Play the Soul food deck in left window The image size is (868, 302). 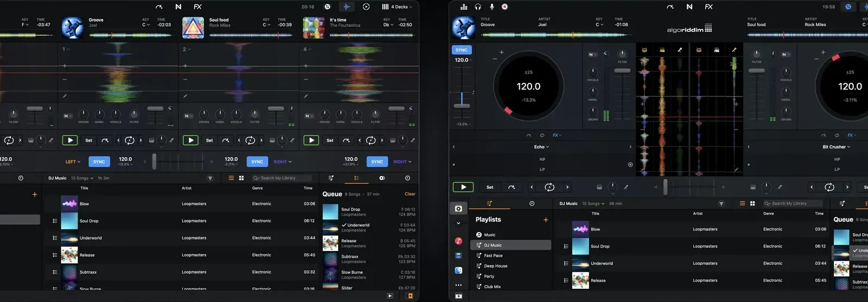coord(191,140)
